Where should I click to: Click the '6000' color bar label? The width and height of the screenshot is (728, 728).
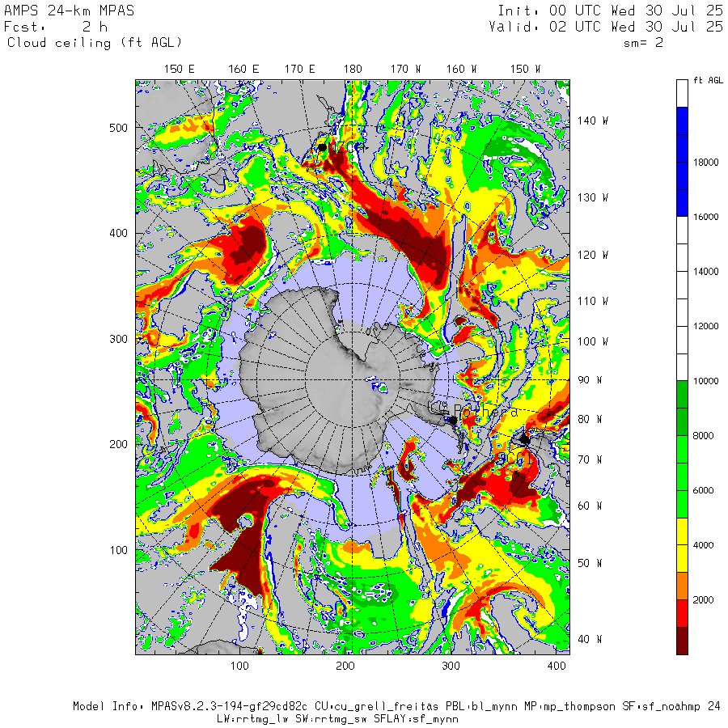click(704, 490)
